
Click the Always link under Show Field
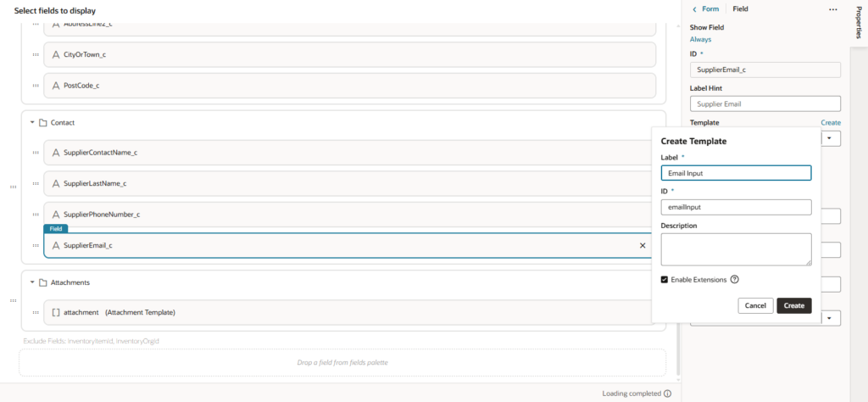(x=700, y=39)
